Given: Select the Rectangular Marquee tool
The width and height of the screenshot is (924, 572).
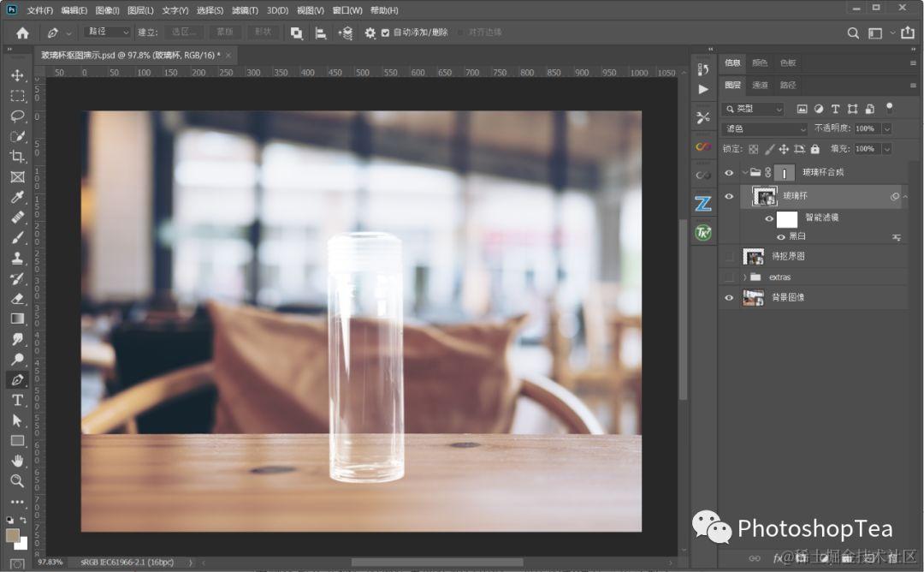Looking at the screenshot, I should tap(17, 96).
